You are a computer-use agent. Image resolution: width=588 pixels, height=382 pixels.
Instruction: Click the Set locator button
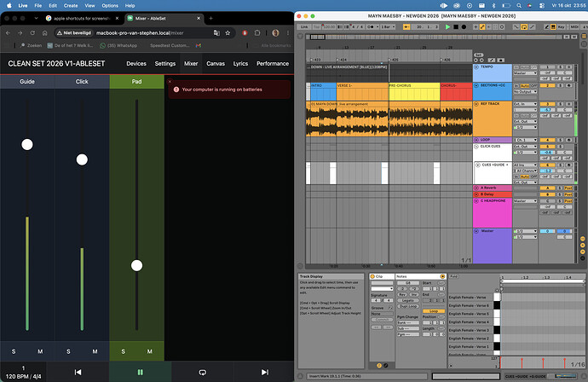click(x=479, y=55)
